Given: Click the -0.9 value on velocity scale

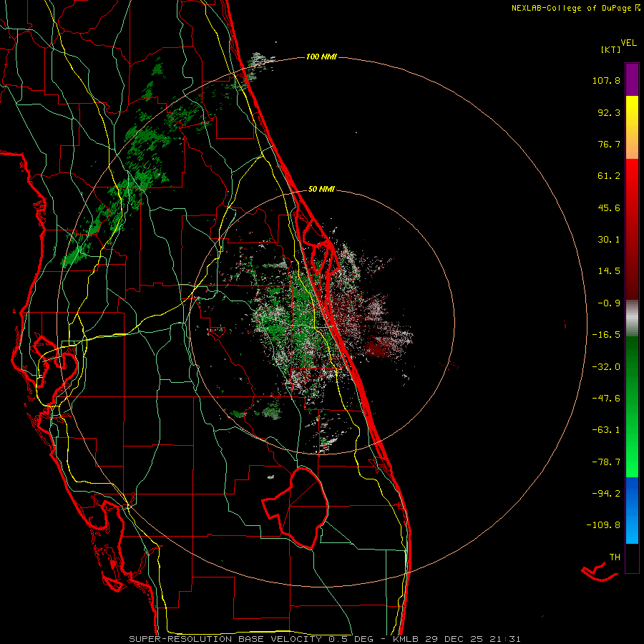Looking at the screenshot, I should [x=609, y=303].
